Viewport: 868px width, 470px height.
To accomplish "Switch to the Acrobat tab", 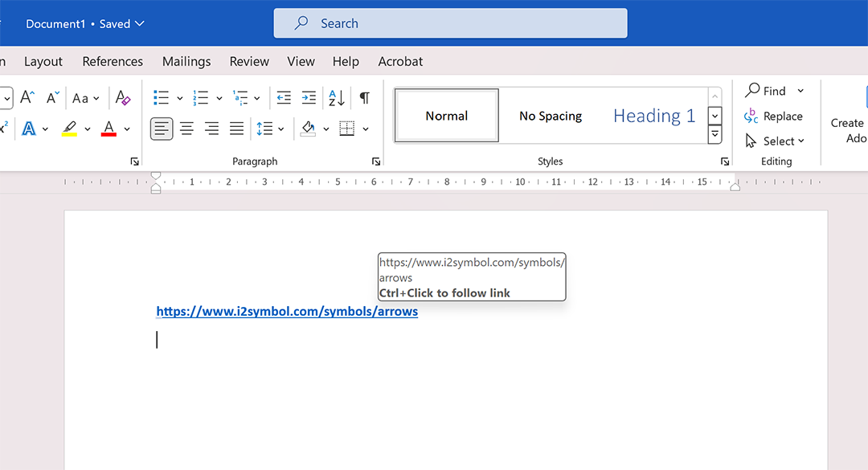I will coord(400,61).
